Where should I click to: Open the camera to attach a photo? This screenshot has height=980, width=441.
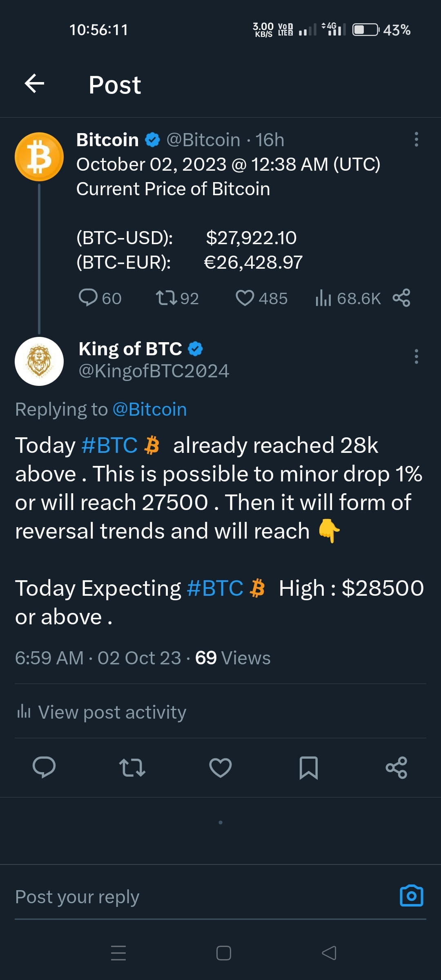click(412, 896)
